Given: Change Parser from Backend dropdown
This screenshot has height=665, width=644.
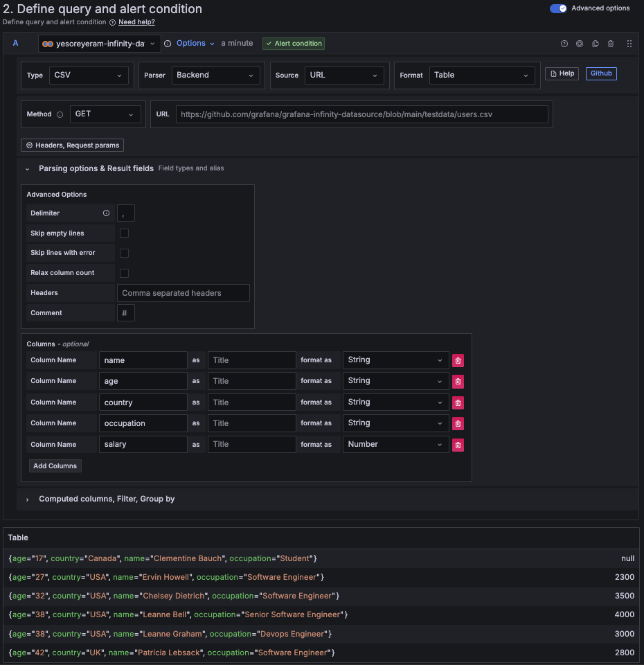Looking at the screenshot, I should [x=217, y=75].
